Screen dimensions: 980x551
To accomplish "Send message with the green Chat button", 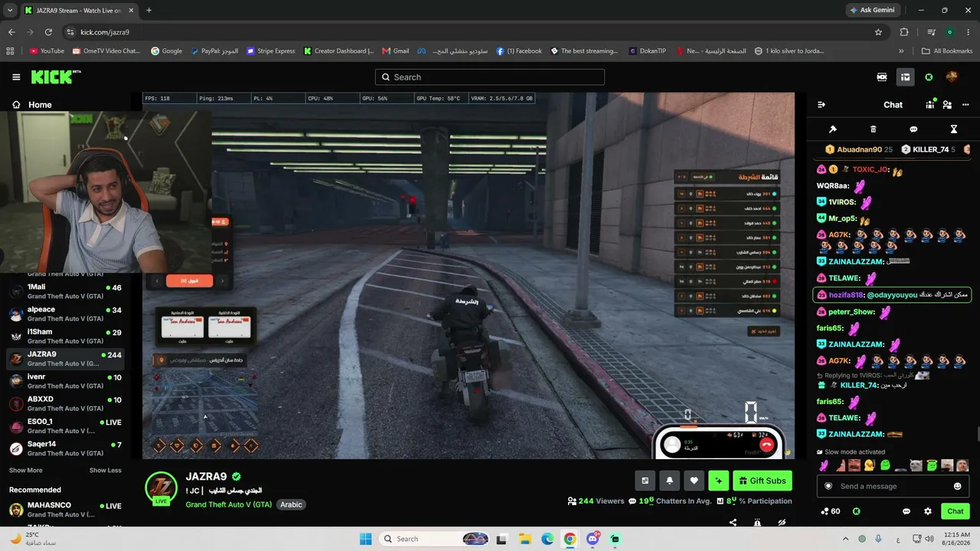I will coord(955,511).
